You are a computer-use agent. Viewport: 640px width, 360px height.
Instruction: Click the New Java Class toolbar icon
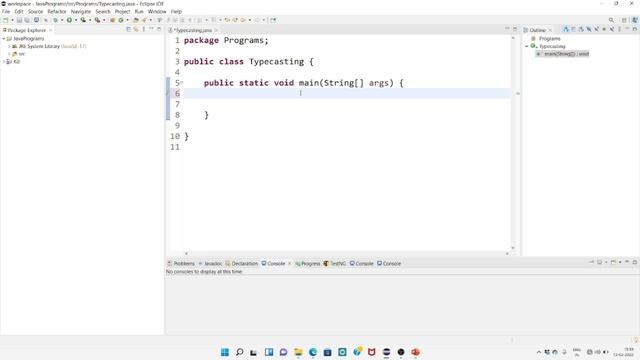coord(121,20)
